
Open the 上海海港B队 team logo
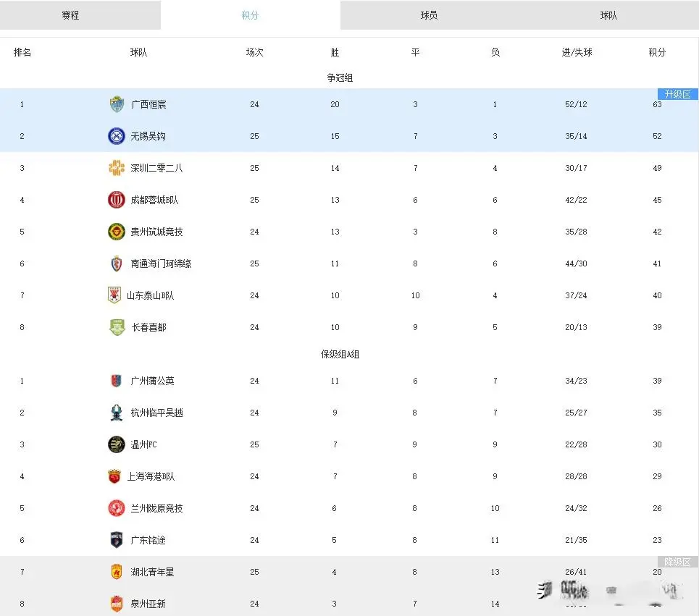pos(116,476)
